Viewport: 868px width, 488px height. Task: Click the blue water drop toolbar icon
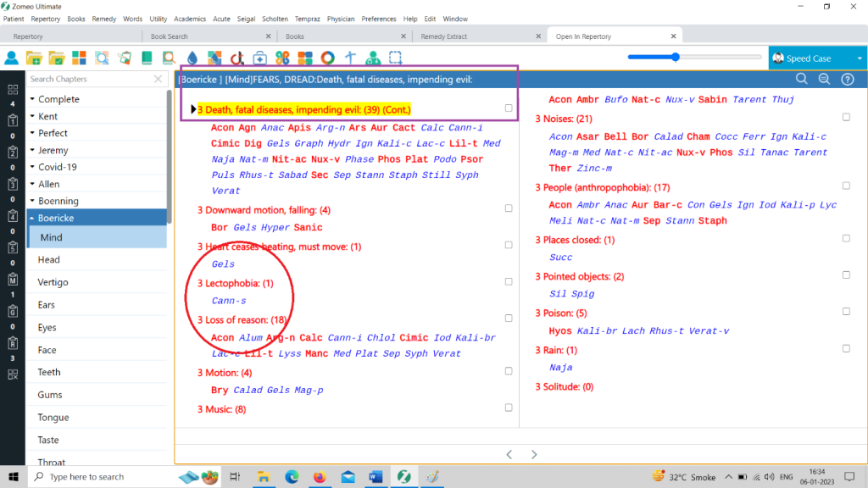(192, 58)
